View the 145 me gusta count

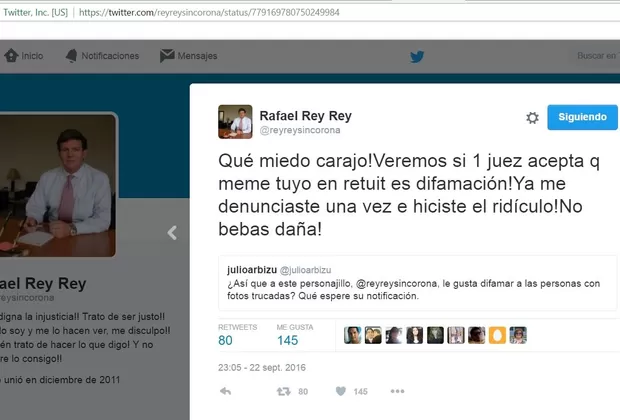287,340
